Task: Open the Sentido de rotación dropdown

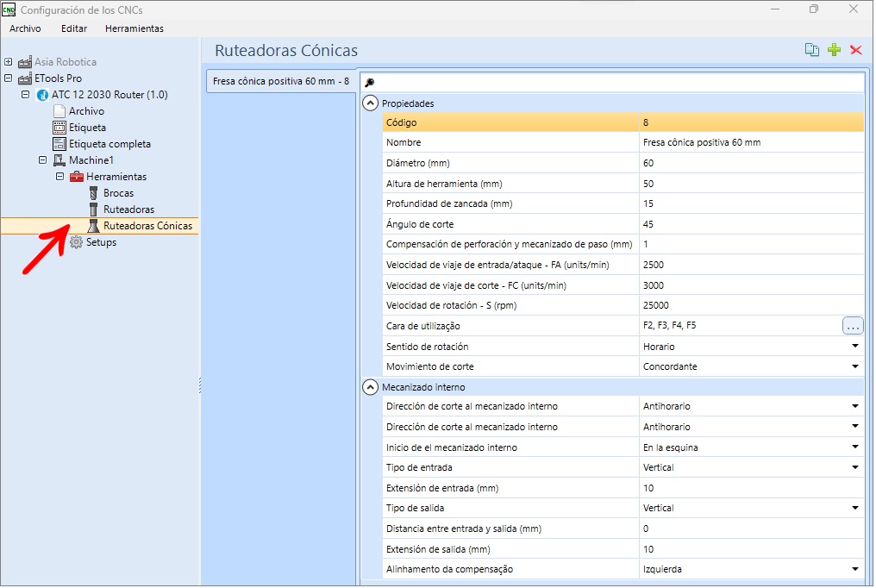Action: pyautogui.click(x=854, y=347)
